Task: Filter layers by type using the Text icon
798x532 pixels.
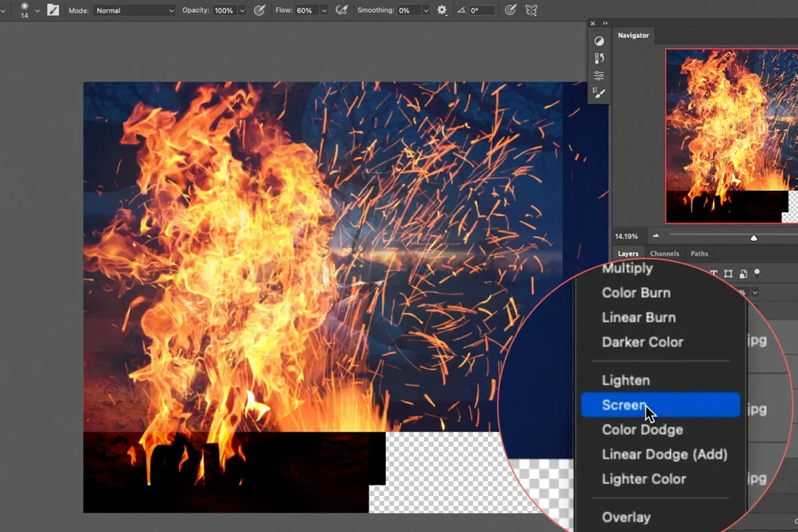Action: (x=714, y=273)
